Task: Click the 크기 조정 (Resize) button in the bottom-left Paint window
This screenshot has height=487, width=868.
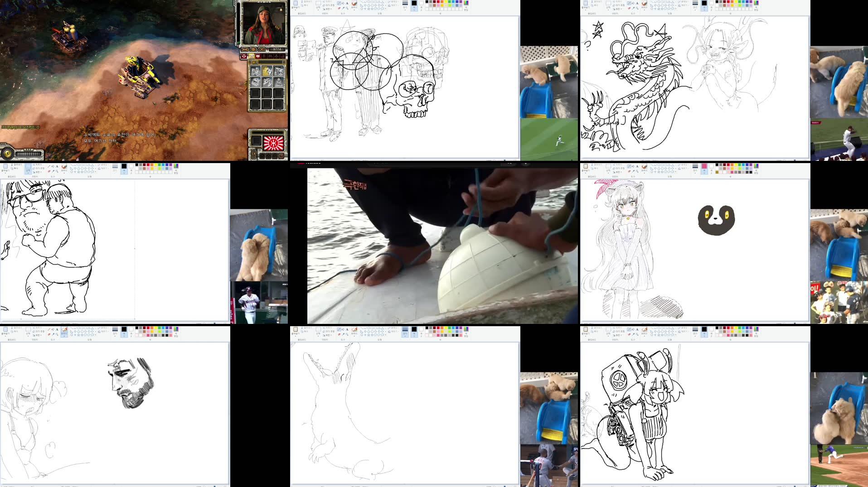Action: pyautogui.click(x=35, y=332)
